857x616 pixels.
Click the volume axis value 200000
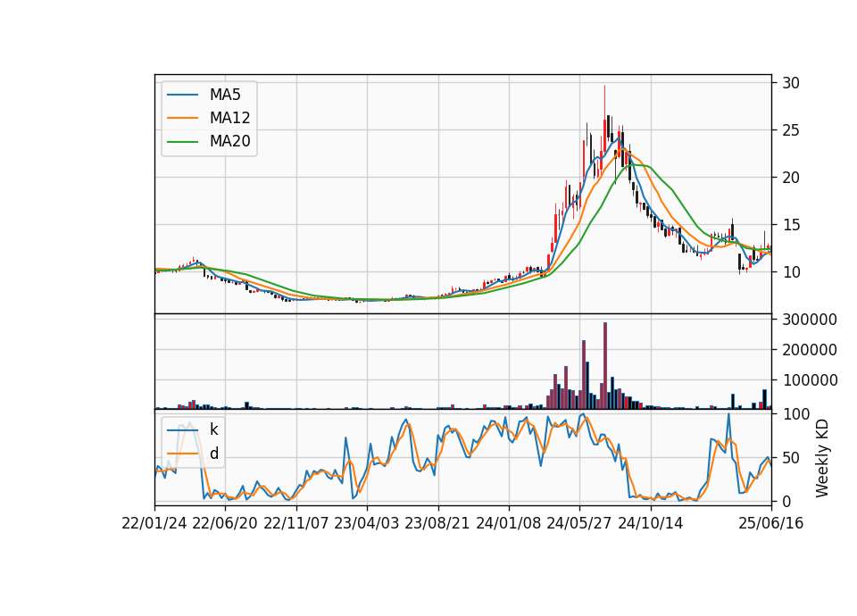(810, 350)
